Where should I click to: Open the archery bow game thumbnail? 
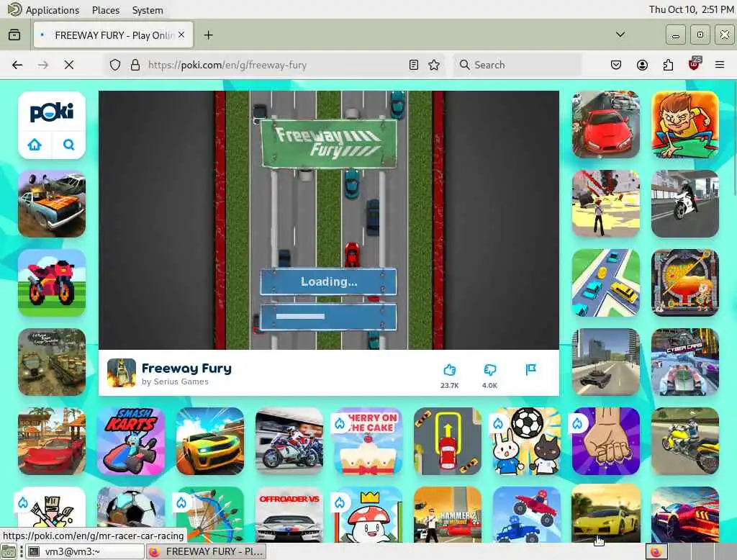(210, 515)
